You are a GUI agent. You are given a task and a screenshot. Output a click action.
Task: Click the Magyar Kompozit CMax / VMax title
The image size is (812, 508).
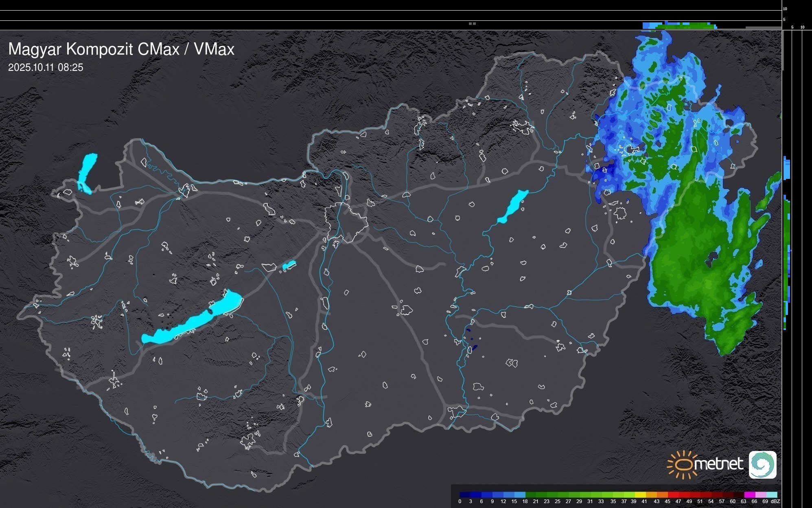[x=121, y=49]
